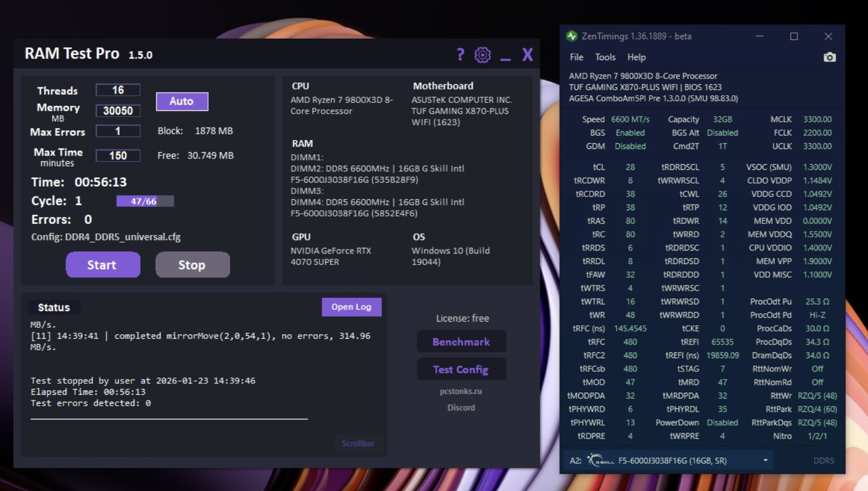The image size is (868, 491).
Task: Click the DIMM2 G Skill entry
Action: (x=377, y=174)
